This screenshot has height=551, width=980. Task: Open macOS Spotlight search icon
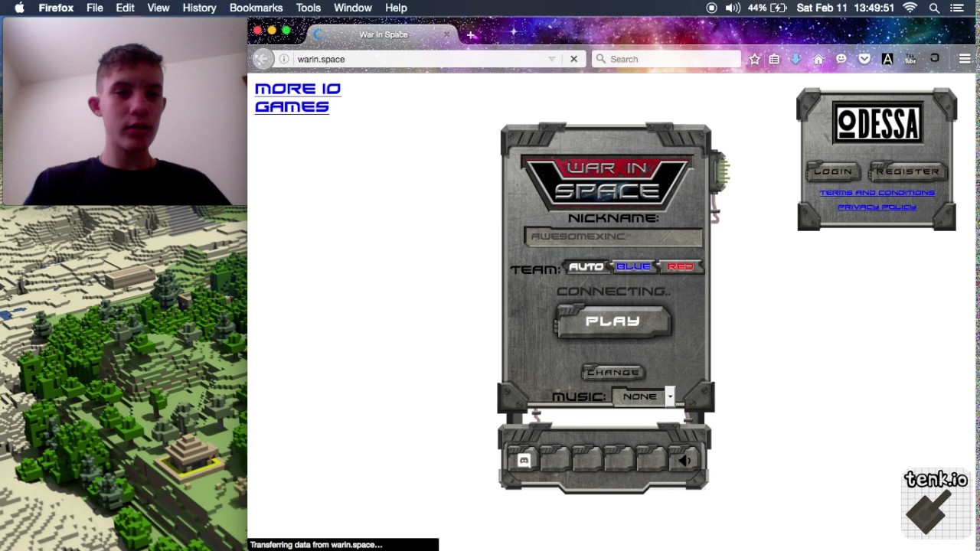tap(934, 8)
